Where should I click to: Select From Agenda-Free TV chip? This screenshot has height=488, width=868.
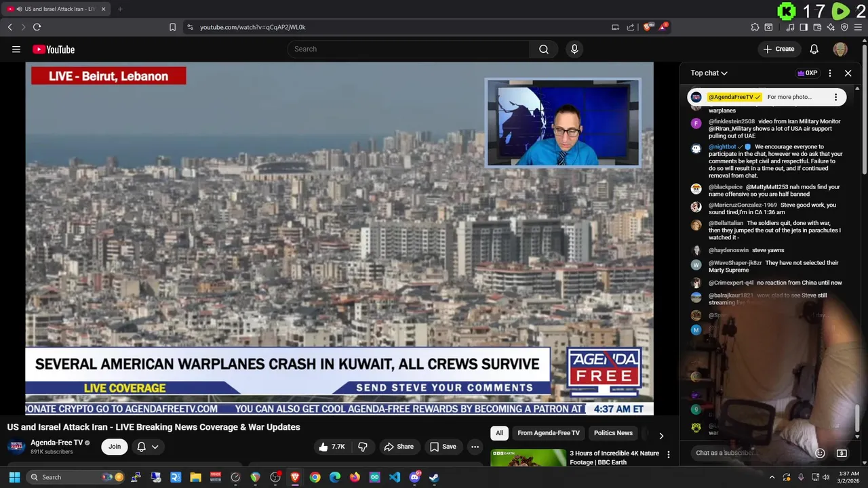coord(549,433)
